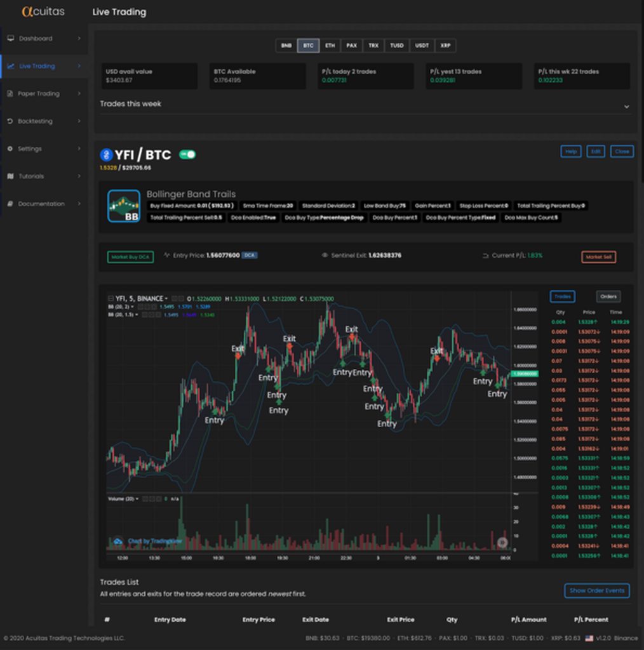Open the Chart by TradingView link
The image size is (644, 650).
155,541
